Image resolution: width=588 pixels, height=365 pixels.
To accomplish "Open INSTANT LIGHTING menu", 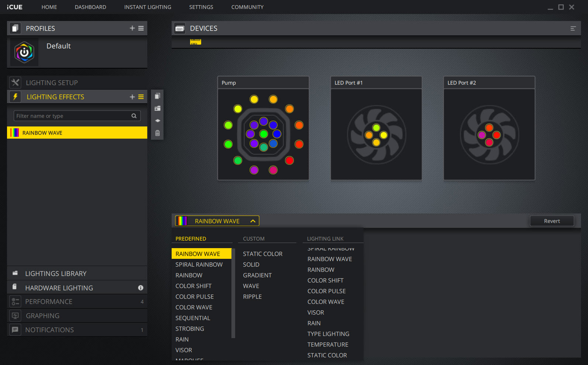I will pyautogui.click(x=148, y=7).
